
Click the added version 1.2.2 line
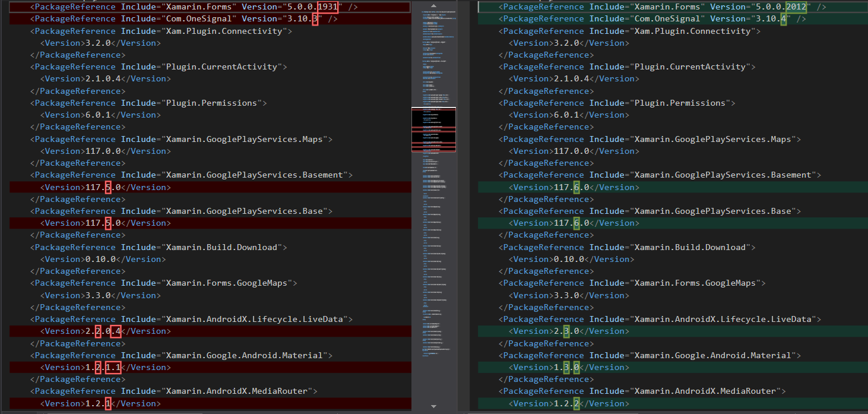673,403
